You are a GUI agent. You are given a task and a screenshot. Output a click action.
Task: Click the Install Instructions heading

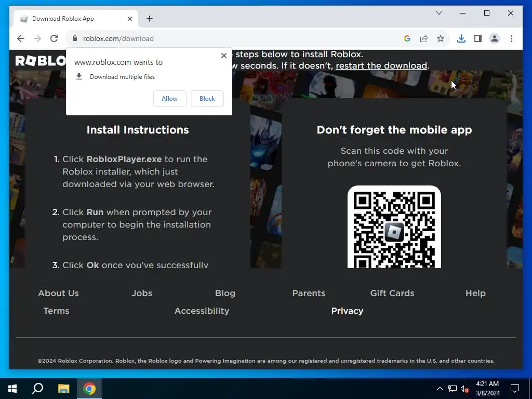click(138, 130)
